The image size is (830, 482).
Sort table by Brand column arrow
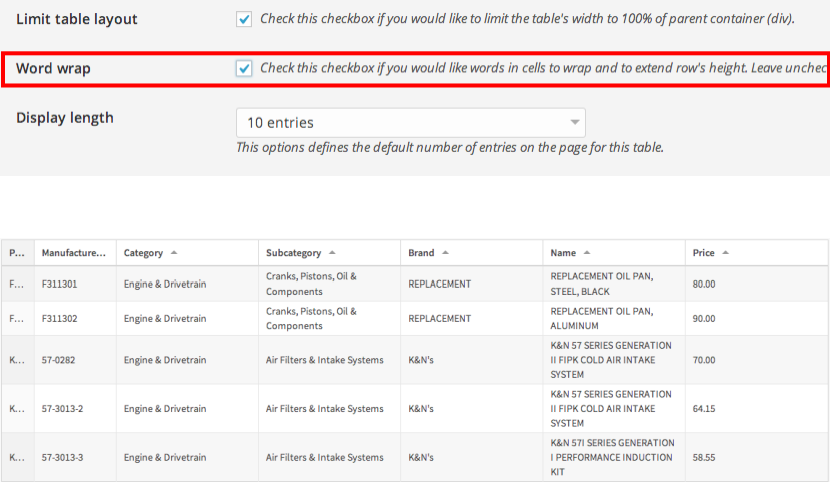pyautogui.click(x=445, y=253)
